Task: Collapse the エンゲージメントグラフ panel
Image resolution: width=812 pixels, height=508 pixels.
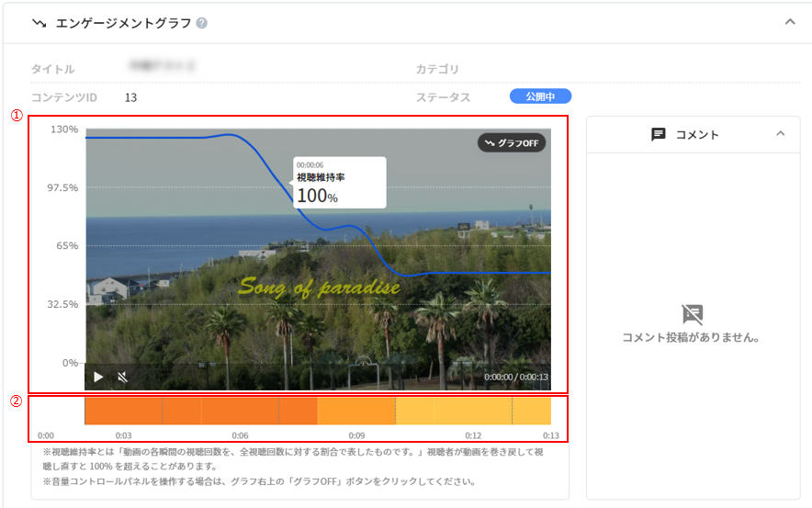Action: pyautogui.click(x=790, y=22)
